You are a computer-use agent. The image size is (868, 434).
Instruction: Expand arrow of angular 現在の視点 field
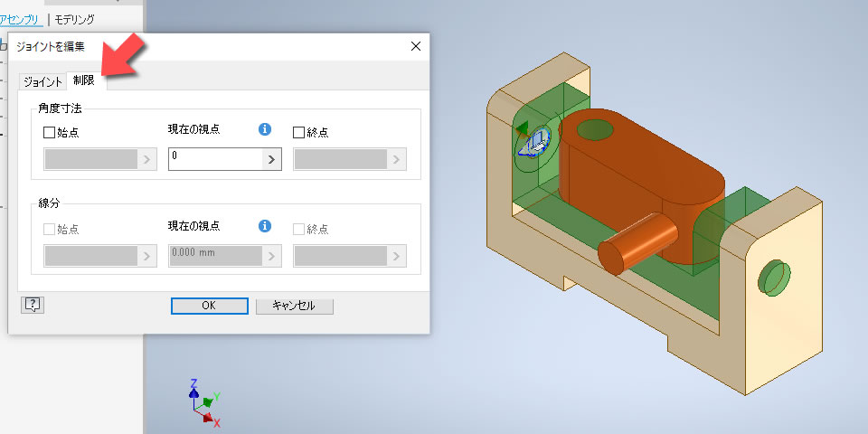(271, 159)
